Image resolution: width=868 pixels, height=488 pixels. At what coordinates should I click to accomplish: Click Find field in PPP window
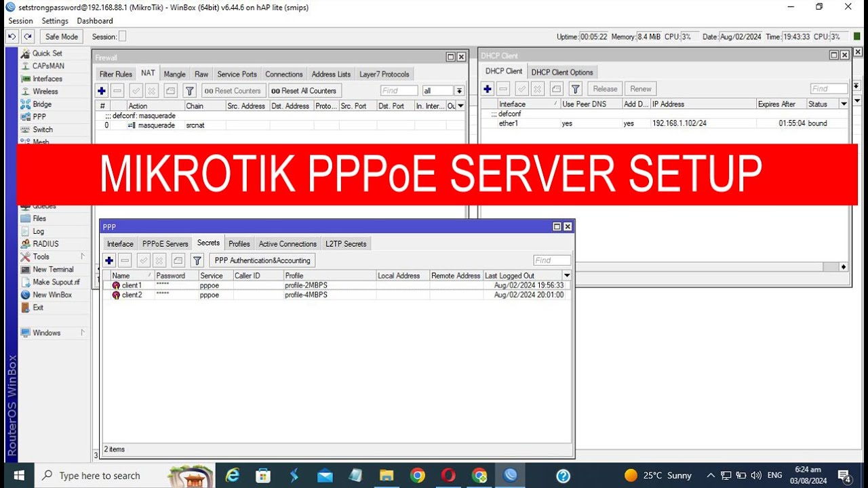point(552,260)
